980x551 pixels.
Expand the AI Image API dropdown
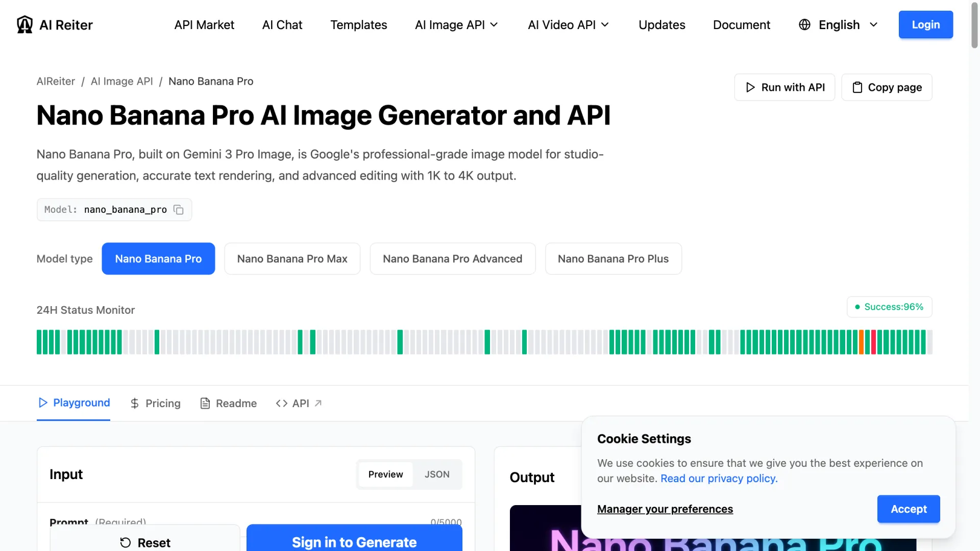(x=456, y=24)
